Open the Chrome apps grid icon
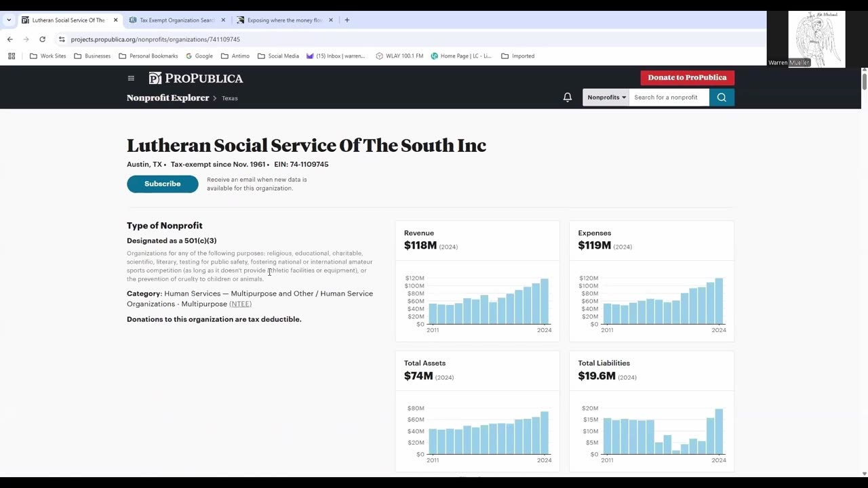The image size is (868, 488). [12, 56]
